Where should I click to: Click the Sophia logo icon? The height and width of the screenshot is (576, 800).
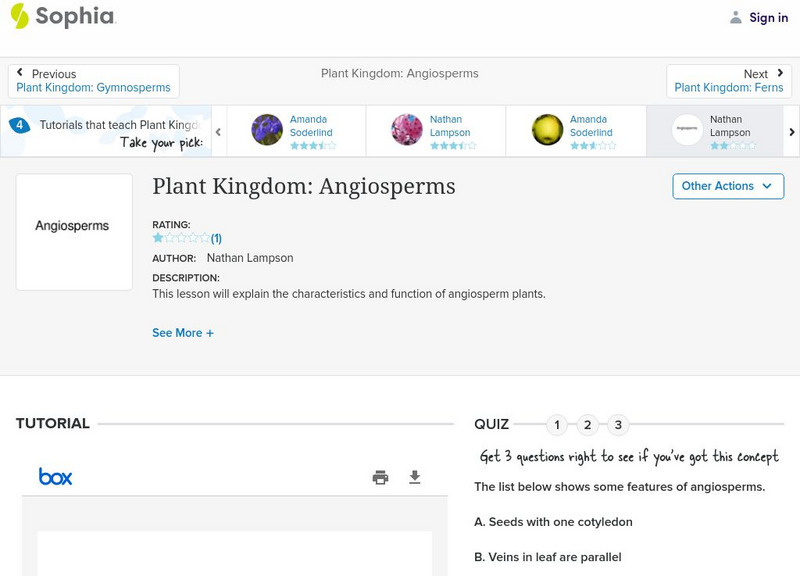tap(19, 16)
